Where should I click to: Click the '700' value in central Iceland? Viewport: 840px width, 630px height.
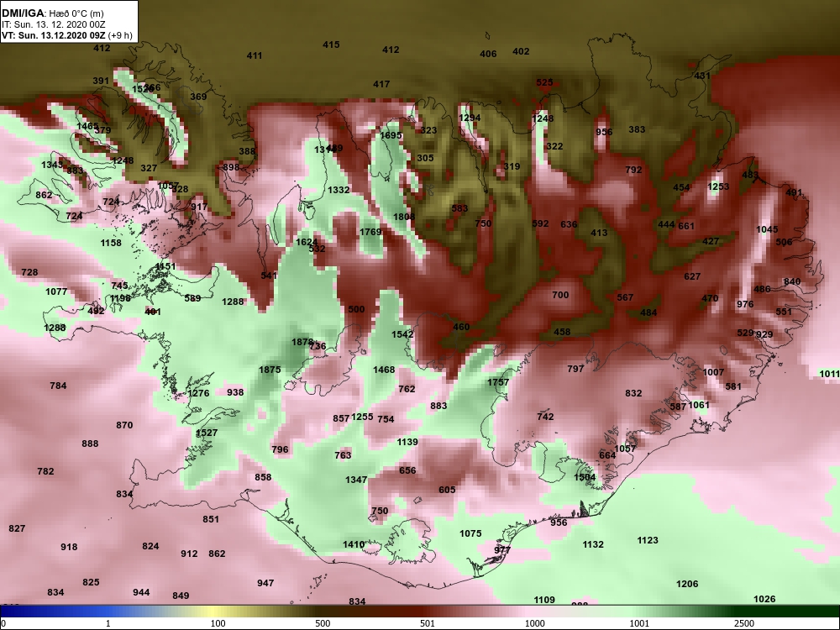click(560, 295)
